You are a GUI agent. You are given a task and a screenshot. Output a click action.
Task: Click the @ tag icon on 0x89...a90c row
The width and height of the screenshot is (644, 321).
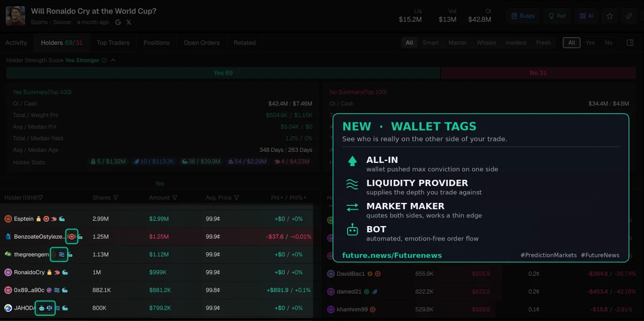point(49,290)
